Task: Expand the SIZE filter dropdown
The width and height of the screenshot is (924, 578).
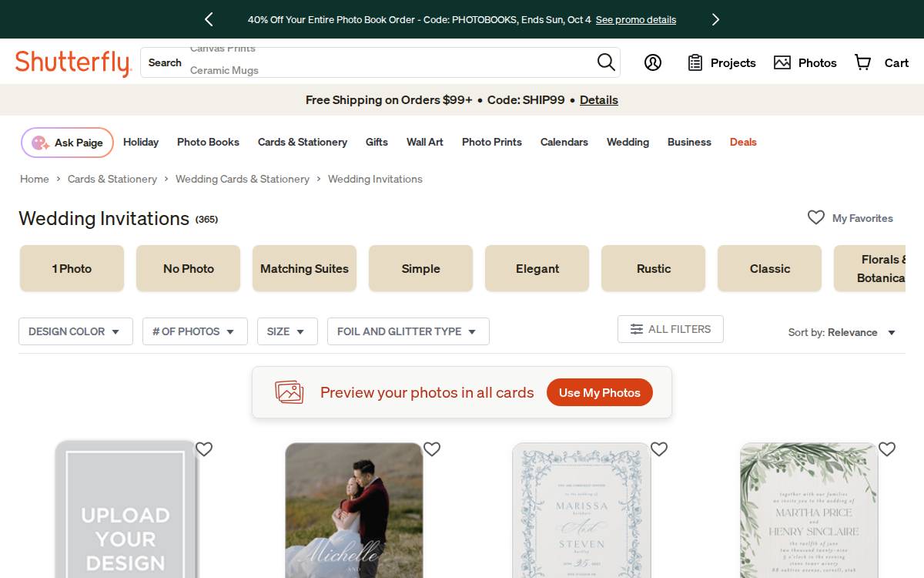Action: click(x=287, y=331)
